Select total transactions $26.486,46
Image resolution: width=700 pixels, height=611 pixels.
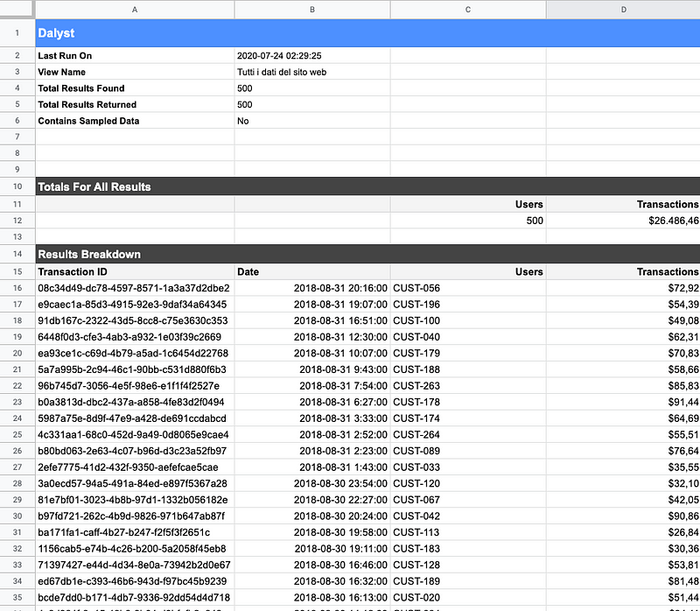[623, 221]
